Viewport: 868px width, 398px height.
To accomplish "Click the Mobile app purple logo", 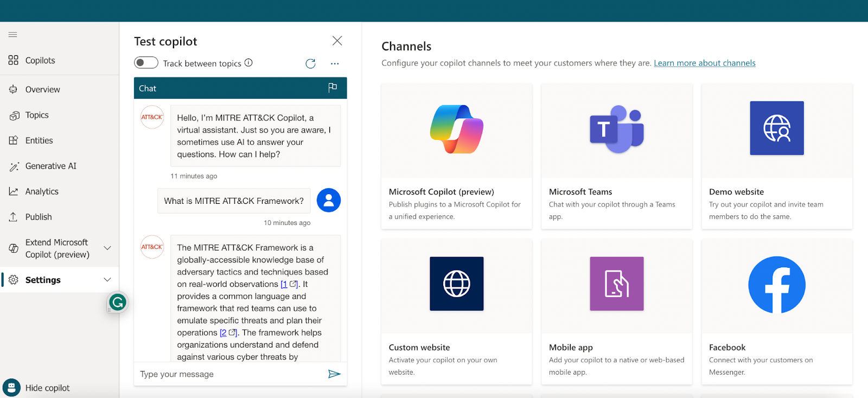I will [x=617, y=284].
